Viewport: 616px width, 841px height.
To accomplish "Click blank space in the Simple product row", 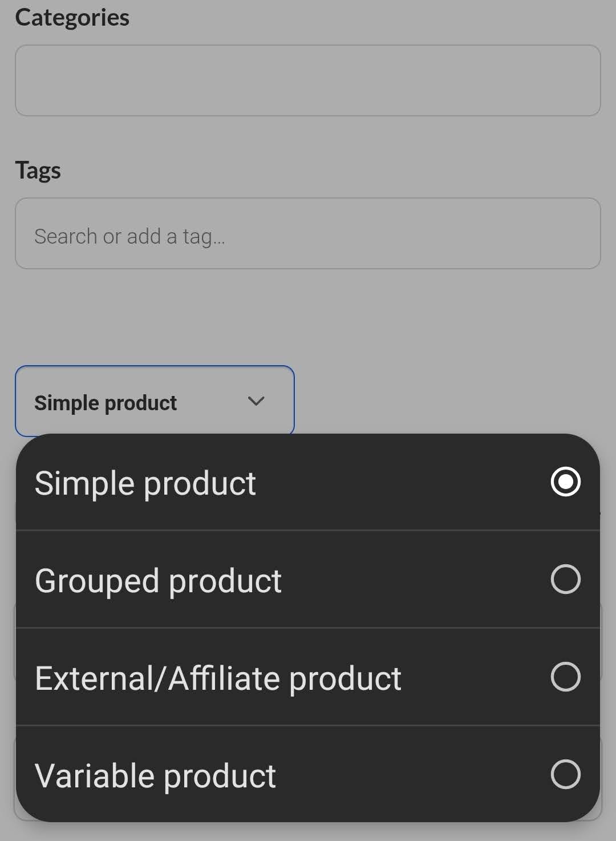I will coord(399,483).
